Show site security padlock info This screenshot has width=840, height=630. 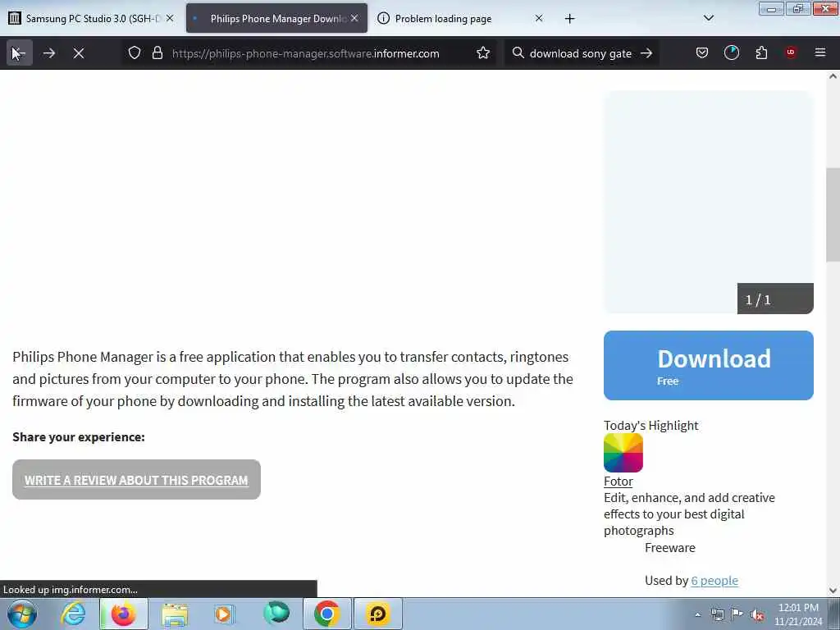[x=157, y=53]
